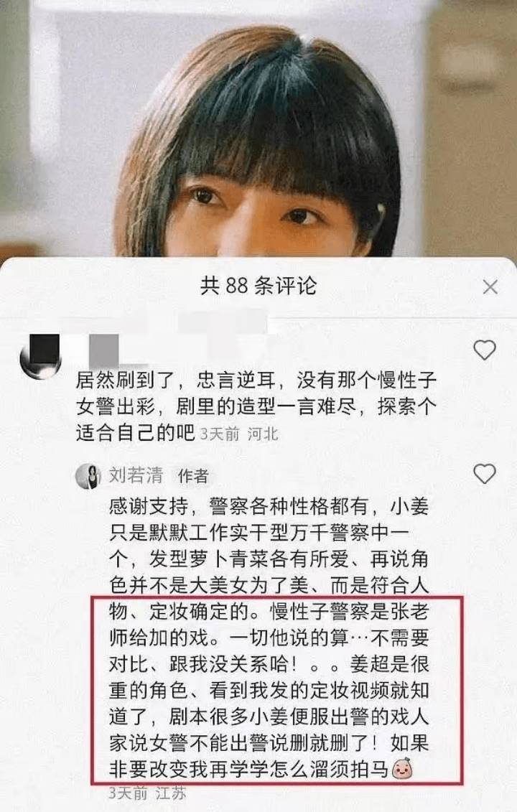517x812 pixels.
Task: Close the comments panel with the X
Action: click(490, 287)
